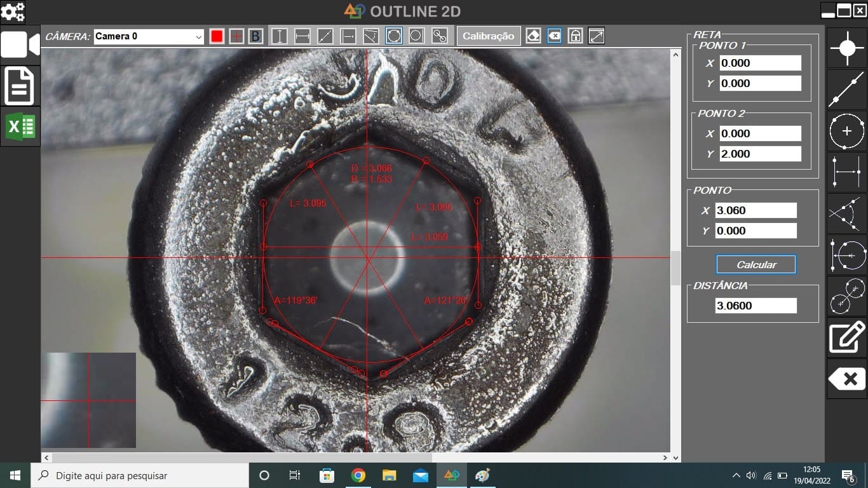Toggle the padlock lock icon
This screenshot has width=868, height=488.
click(x=575, y=36)
